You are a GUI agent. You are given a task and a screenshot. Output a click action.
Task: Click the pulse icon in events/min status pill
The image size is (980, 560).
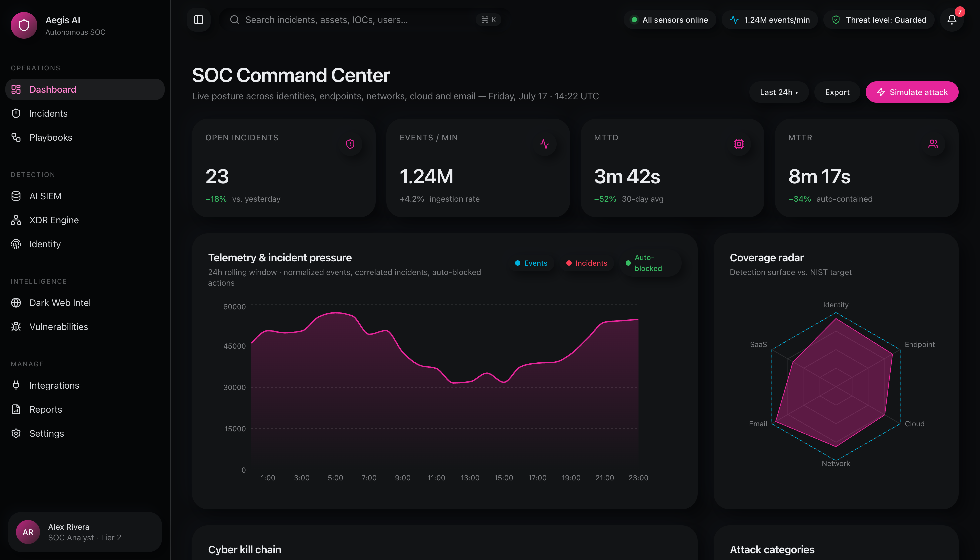[x=734, y=20]
